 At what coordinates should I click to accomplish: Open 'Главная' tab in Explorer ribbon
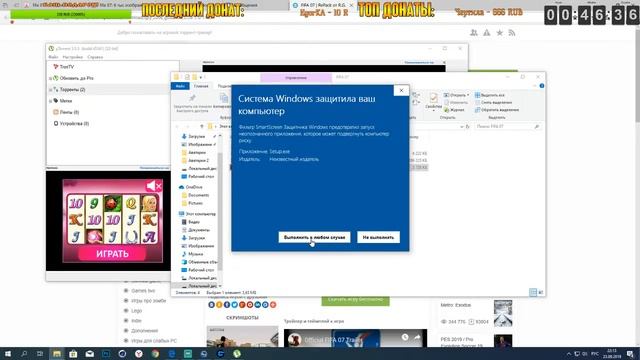coord(201,86)
